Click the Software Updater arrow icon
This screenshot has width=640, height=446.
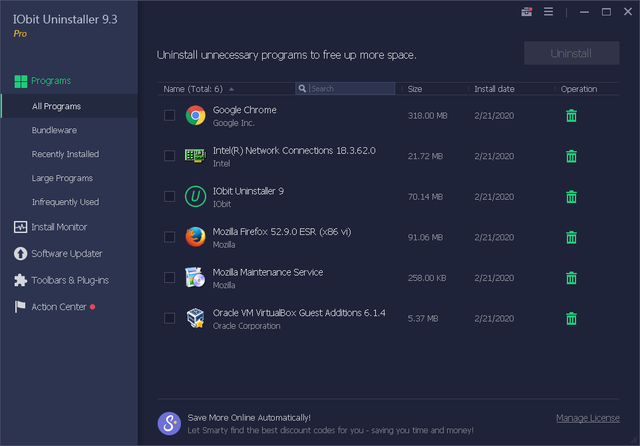pyautogui.click(x=20, y=253)
